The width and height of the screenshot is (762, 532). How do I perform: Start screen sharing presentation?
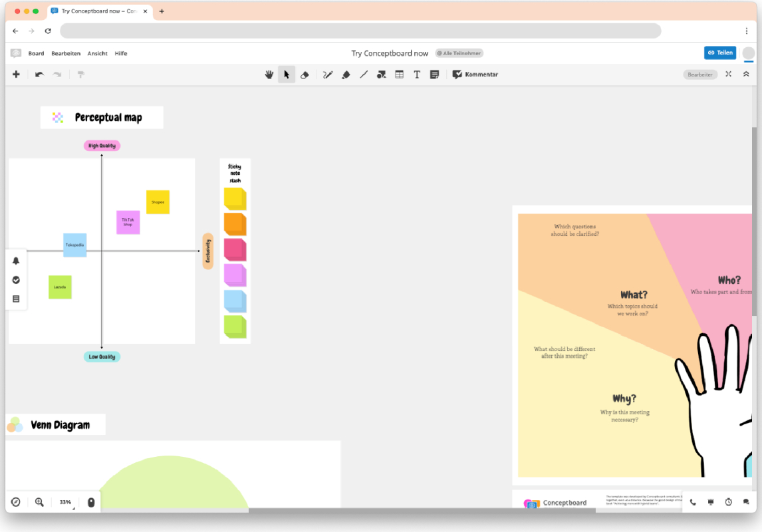711,502
